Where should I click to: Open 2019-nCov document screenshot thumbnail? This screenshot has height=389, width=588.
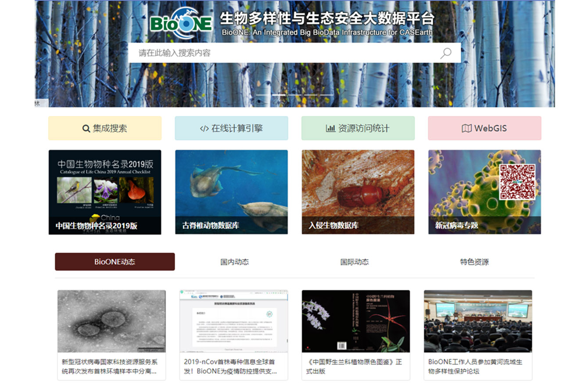[x=234, y=321]
